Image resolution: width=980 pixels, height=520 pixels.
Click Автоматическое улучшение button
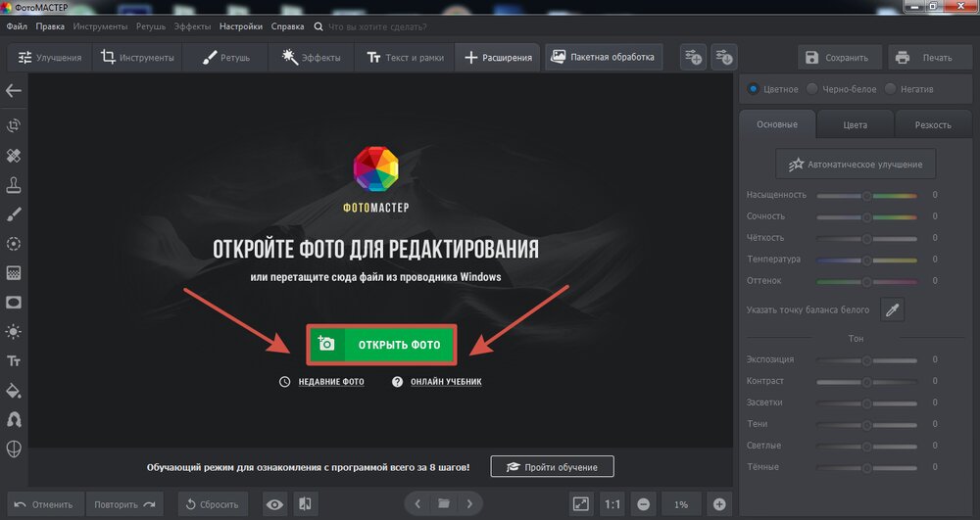[x=856, y=165]
